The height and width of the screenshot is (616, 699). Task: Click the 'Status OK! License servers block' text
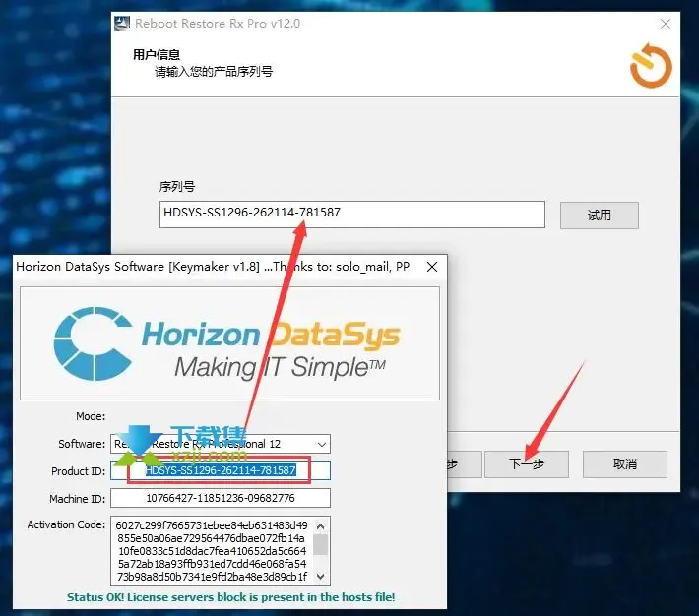[x=231, y=597]
